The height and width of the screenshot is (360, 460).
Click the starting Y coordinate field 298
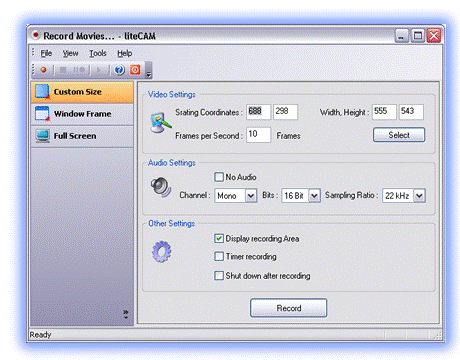click(285, 112)
